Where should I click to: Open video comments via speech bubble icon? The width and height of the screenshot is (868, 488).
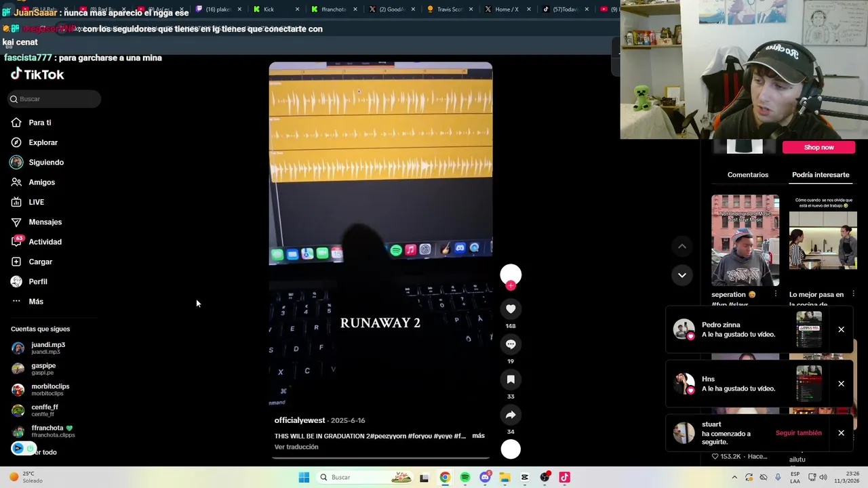point(511,344)
